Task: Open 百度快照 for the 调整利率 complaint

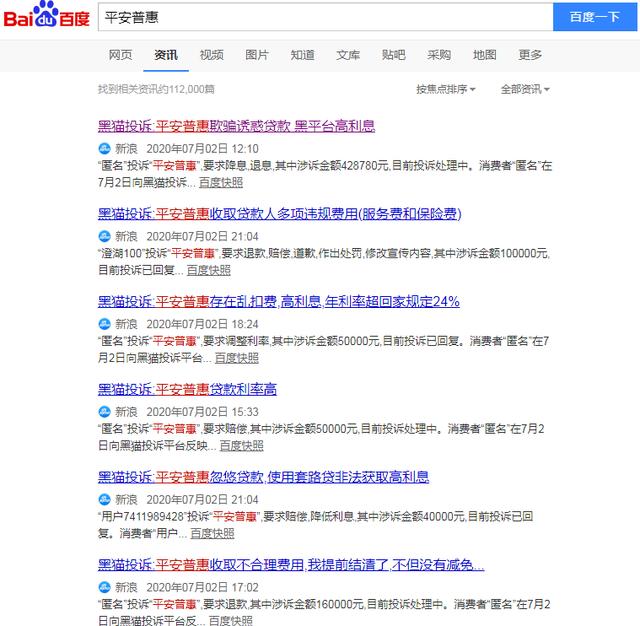Action: [x=237, y=358]
